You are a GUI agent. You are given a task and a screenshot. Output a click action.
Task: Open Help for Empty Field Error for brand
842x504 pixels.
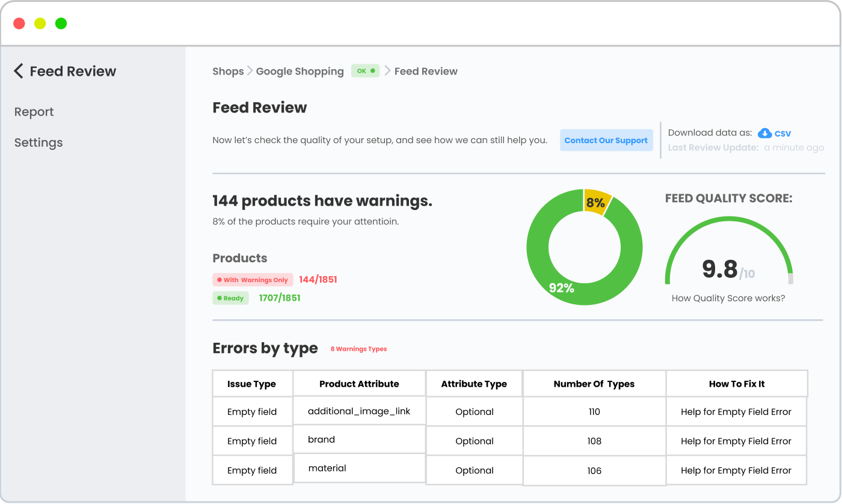click(736, 441)
